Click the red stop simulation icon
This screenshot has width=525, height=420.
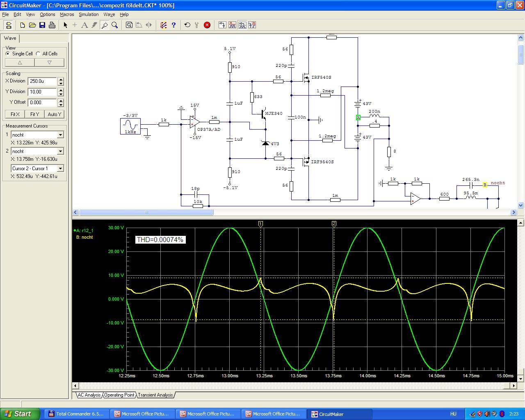pos(207,25)
